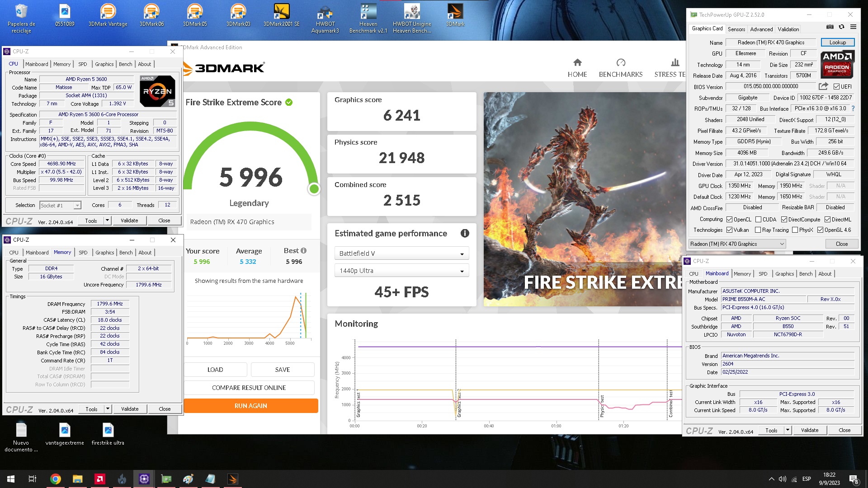The image size is (868, 488).
Task: Launch the 3DMark Vantage desktop shortcut
Action: coord(108,15)
